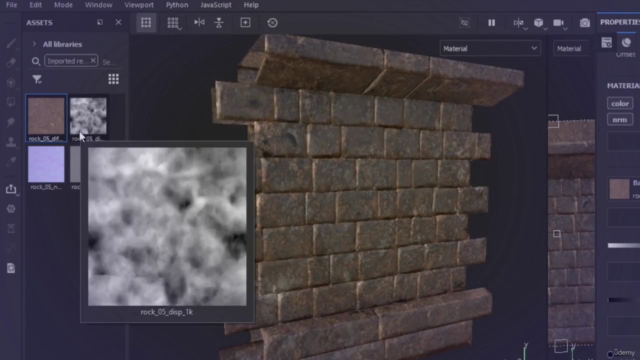The width and height of the screenshot is (640, 360).
Task: Pause the viewport rendering
Action: click(491, 22)
